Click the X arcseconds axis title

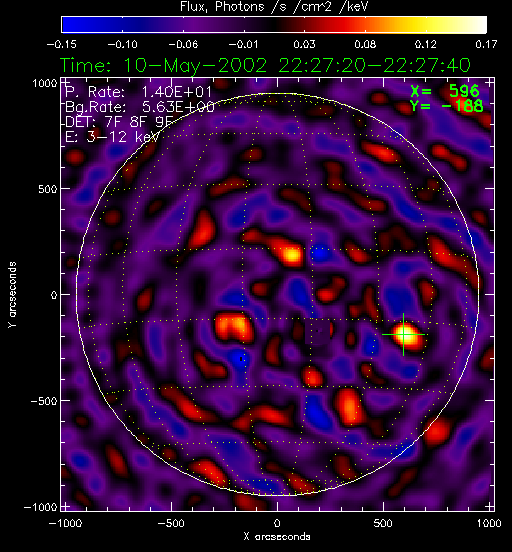[x=277, y=537]
